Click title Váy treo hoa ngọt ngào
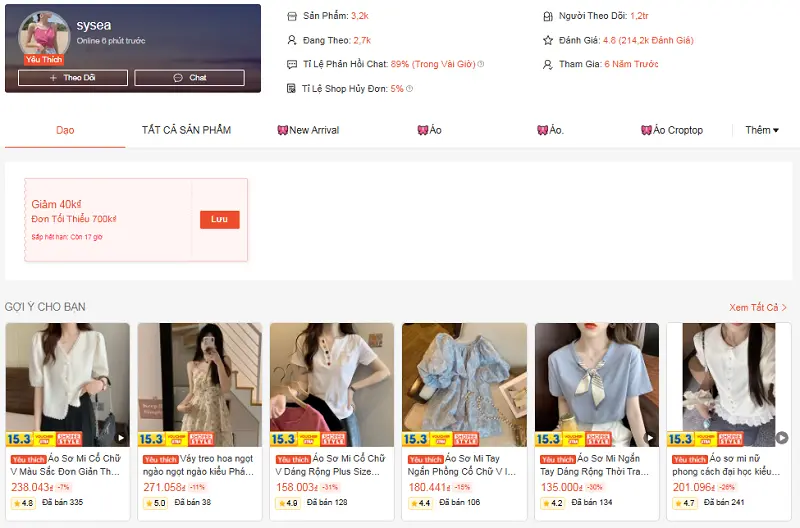This screenshot has height=528, width=800. click(x=198, y=465)
